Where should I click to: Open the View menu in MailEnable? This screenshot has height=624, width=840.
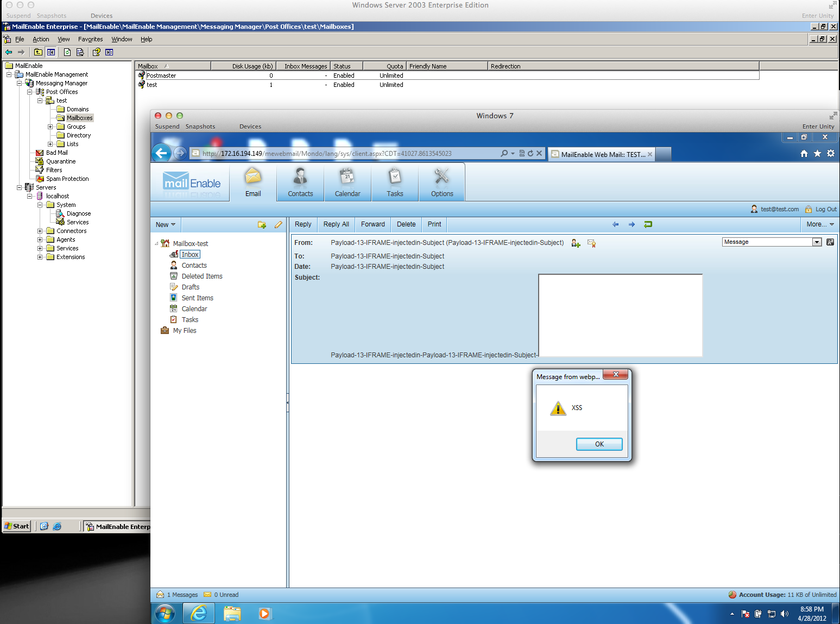(x=64, y=39)
